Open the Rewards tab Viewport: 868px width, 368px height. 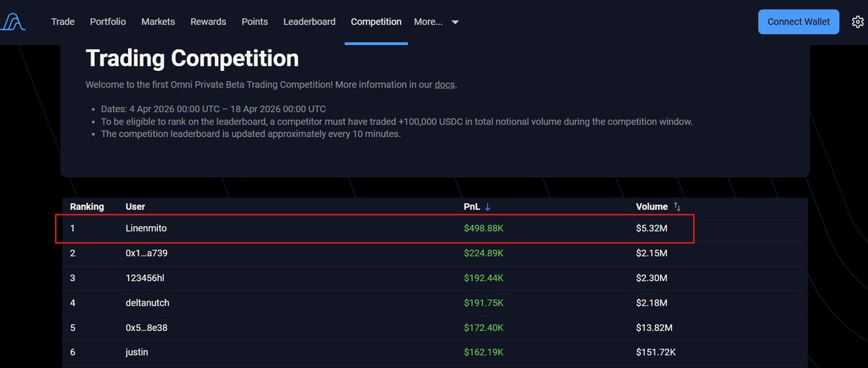tap(208, 22)
